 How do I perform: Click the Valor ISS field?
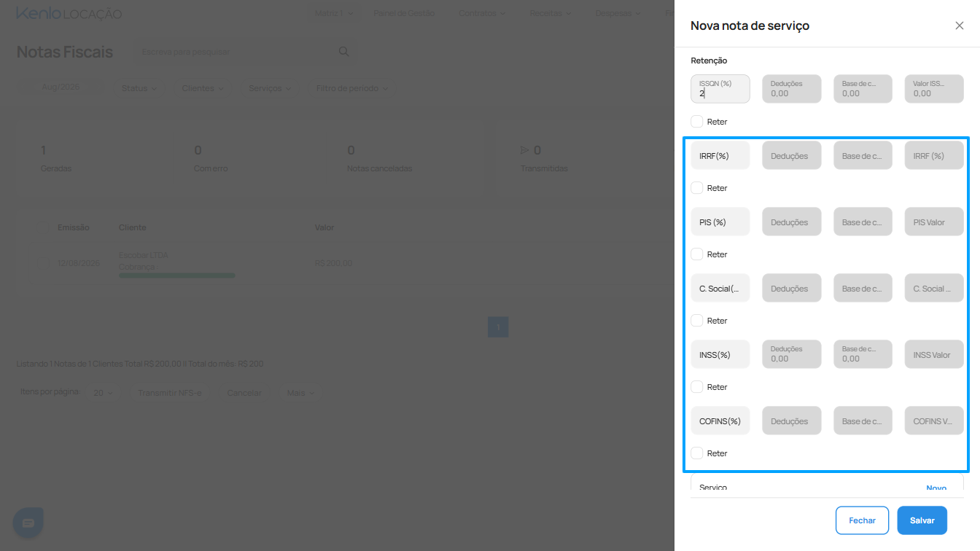click(934, 89)
